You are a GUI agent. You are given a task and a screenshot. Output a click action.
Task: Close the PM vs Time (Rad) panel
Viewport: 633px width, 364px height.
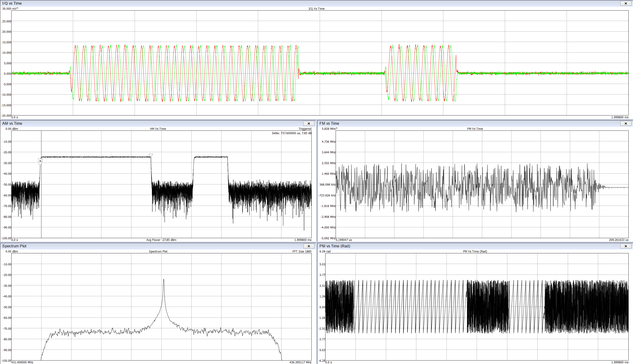click(x=625, y=246)
